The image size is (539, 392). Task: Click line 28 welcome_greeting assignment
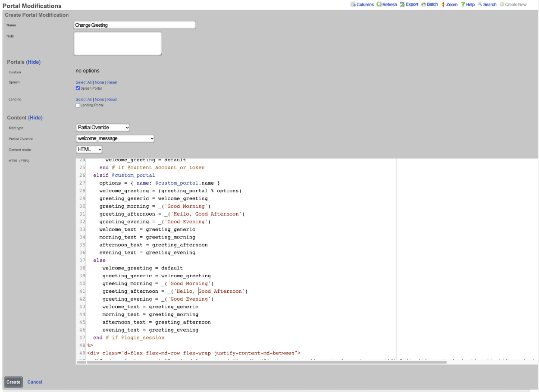(170, 191)
